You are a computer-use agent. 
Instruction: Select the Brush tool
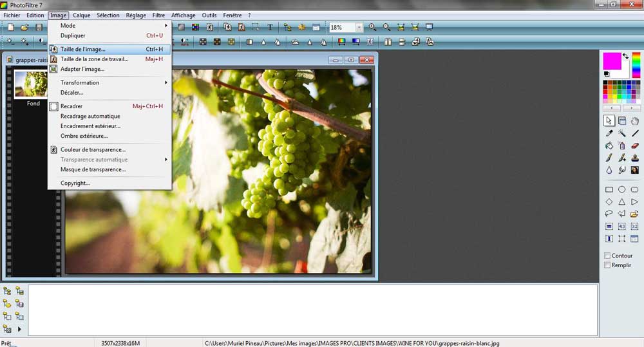click(x=609, y=158)
